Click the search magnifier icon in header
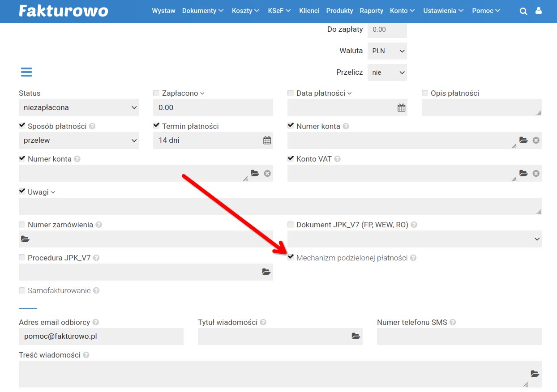557x392 pixels. pos(523,11)
